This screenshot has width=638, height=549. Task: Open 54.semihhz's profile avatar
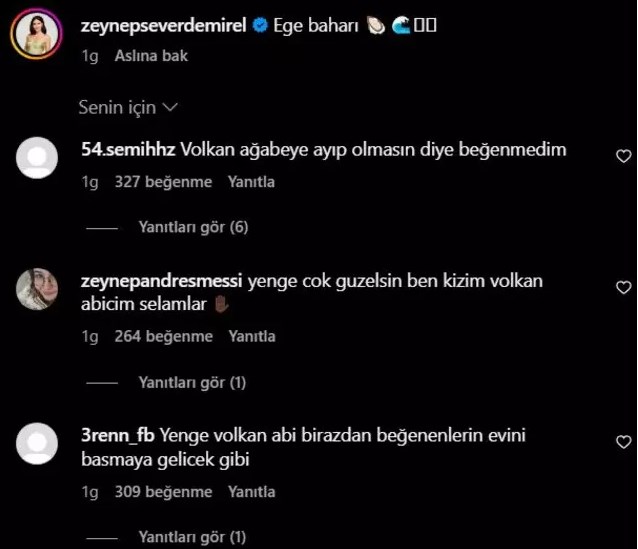[x=37, y=157]
